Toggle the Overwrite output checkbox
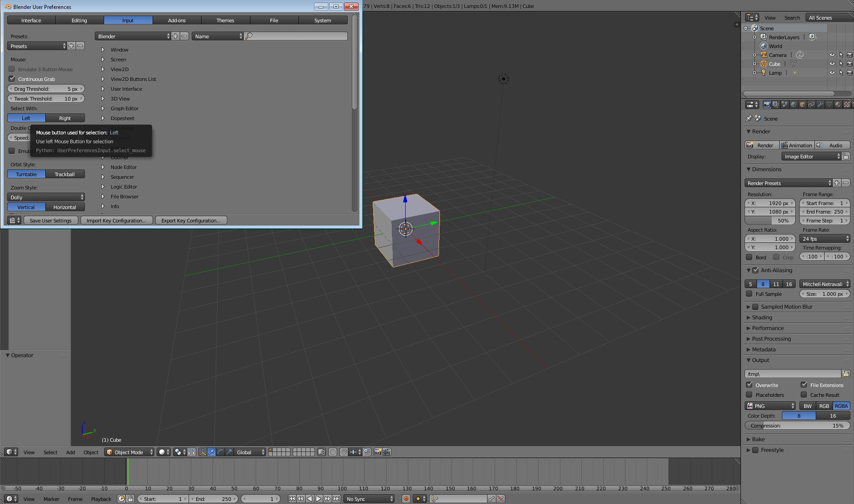The height and width of the screenshot is (504, 854). tap(749, 385)
